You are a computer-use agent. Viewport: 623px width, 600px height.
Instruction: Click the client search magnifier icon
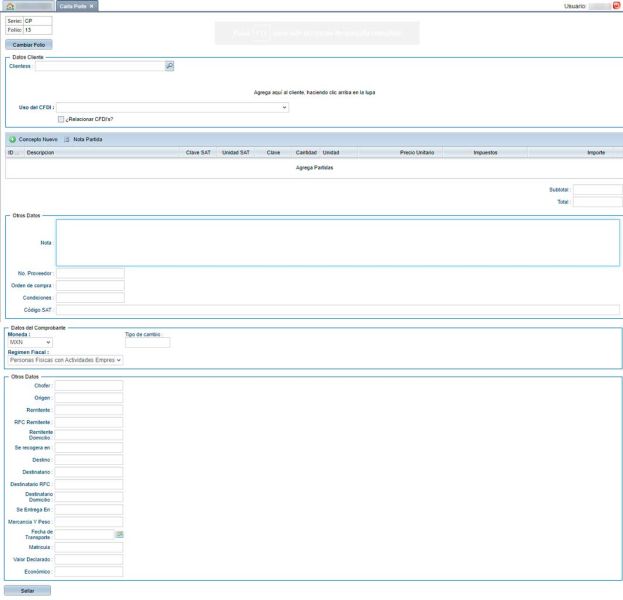[x=169, y=66]
